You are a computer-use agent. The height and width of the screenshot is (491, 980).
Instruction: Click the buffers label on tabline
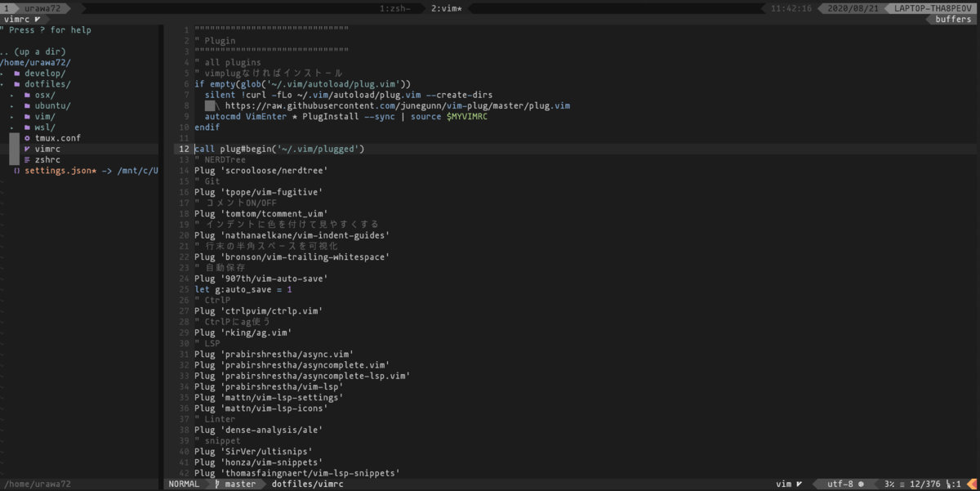coord(953,19)
